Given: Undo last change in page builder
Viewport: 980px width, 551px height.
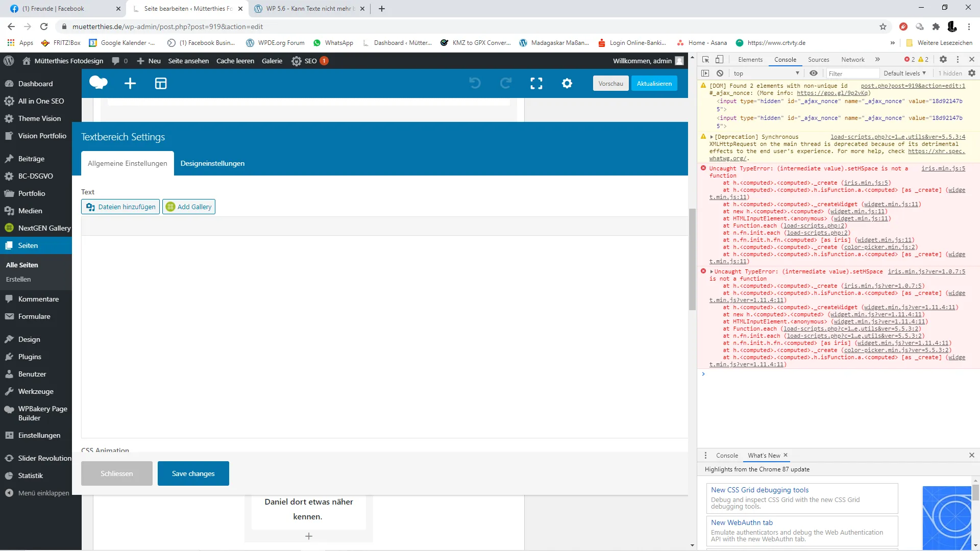Looking at the screenshot, I should click(x=475, y=83).
